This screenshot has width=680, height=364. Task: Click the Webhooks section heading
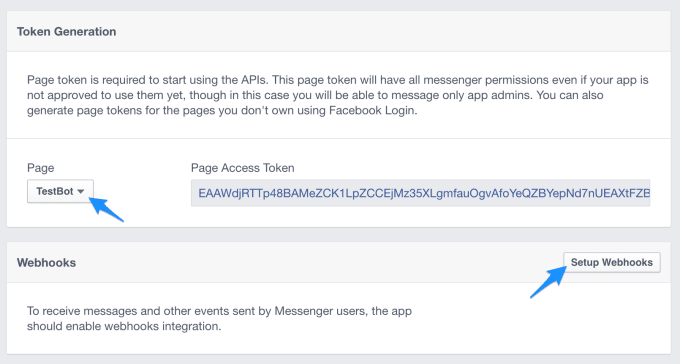(46, 263)
